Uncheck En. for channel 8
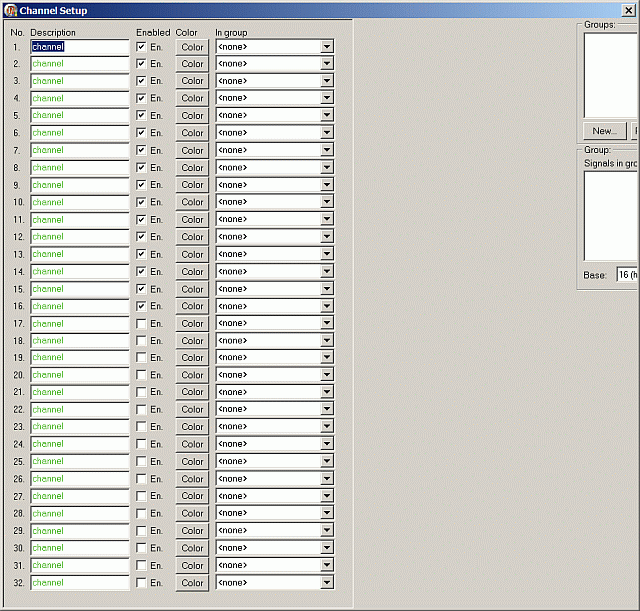The image size is (640, 611). (141, 167)
